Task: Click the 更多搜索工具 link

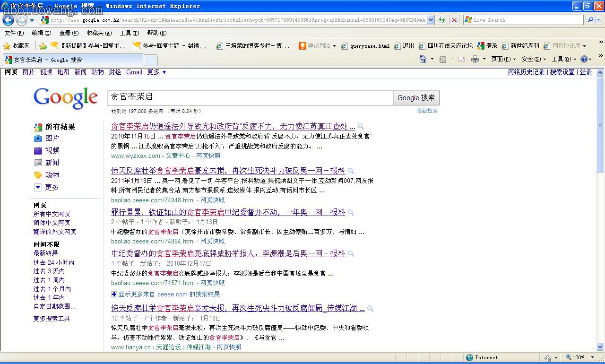Action: click(52, 319)
